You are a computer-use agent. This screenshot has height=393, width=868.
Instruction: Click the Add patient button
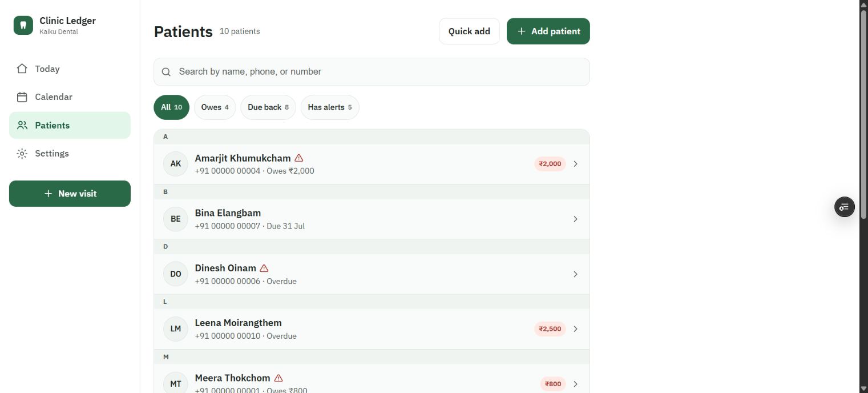coord(548,31)
